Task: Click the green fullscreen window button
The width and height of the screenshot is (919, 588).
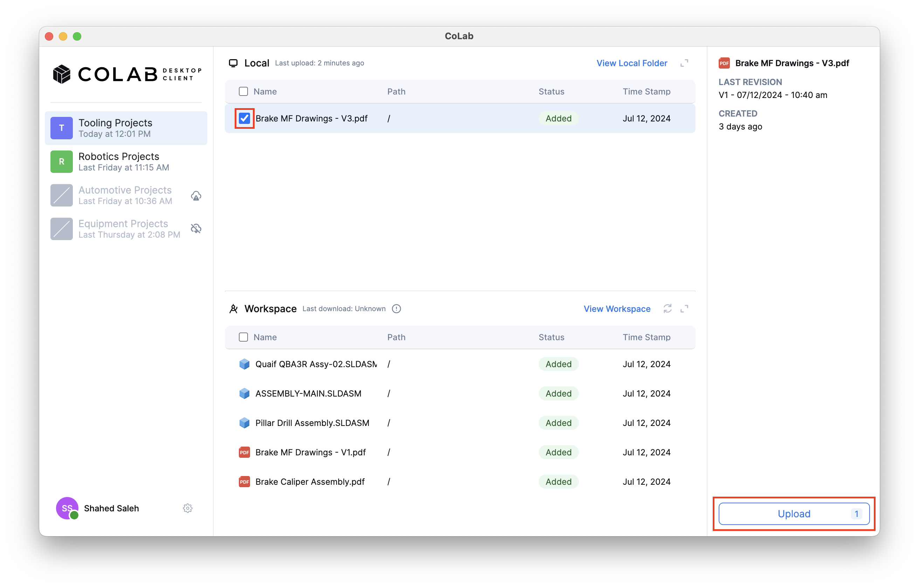Action: pyautogui.click(x=77, y=36)
